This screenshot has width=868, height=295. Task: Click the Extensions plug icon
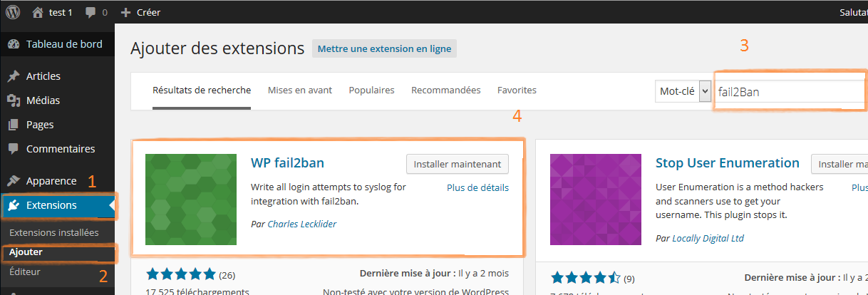[14, 205]
